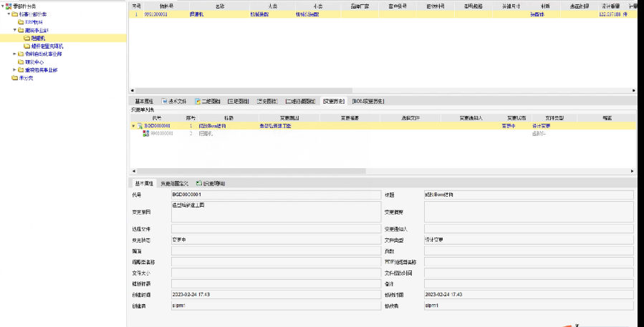Expand the 物料自动化事业部 tree node

point(15,54)
